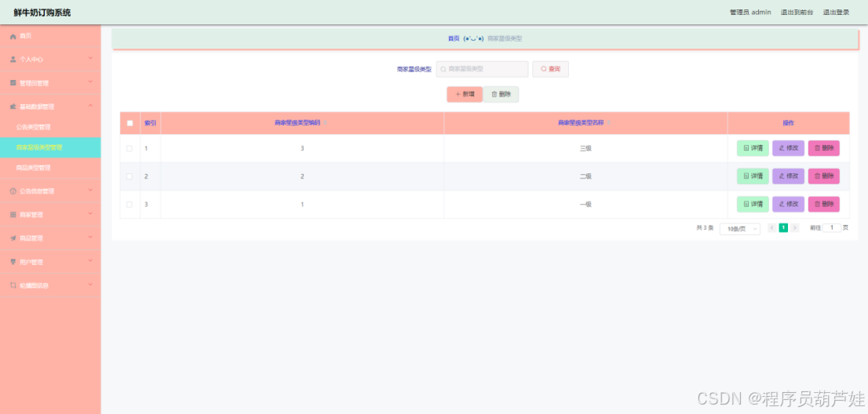Click the 共 3 条 total count text
Image resolution: width=868 pixels, height=414 pixels.
tap(705, 227)
